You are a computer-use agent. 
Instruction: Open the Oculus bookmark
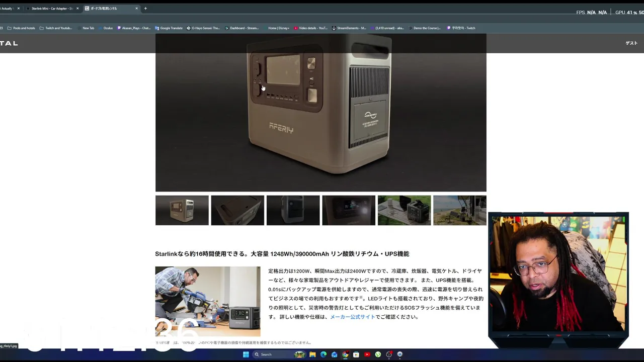click(x=106, y=28)
